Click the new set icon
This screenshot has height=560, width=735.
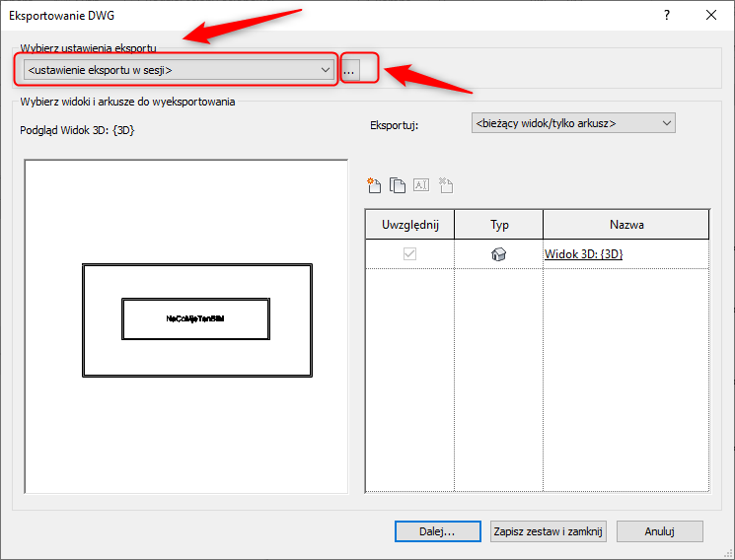(x=374, y=185)
